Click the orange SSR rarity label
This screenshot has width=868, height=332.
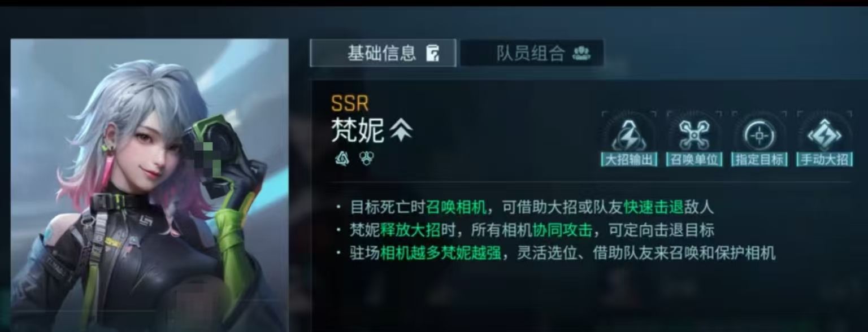pyautogui.click(x=350, y=103)
